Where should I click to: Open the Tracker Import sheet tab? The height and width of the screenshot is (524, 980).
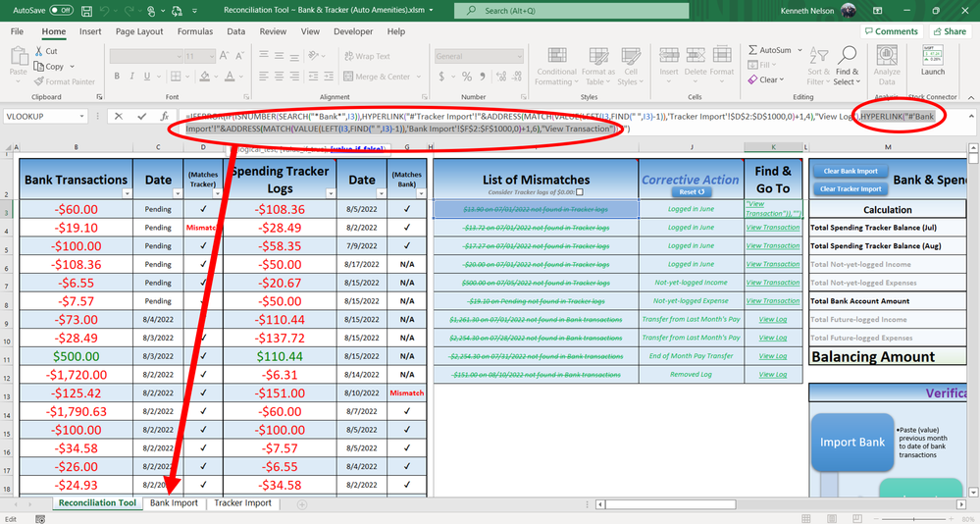tap(242, 503)
